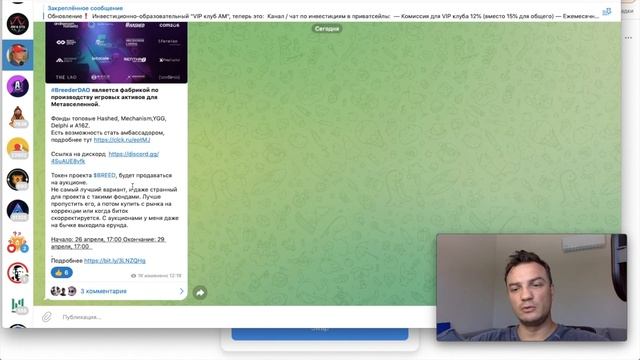Click the #BreederDAO hashtag
The width and height of the screenshot is (640, 360).
point(70,90)
